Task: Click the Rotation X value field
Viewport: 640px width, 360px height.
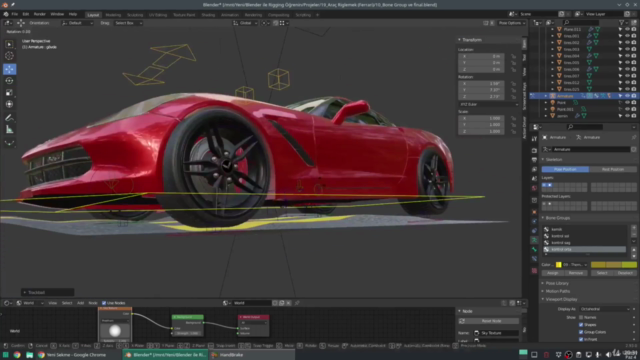Action: pos(481,84)
